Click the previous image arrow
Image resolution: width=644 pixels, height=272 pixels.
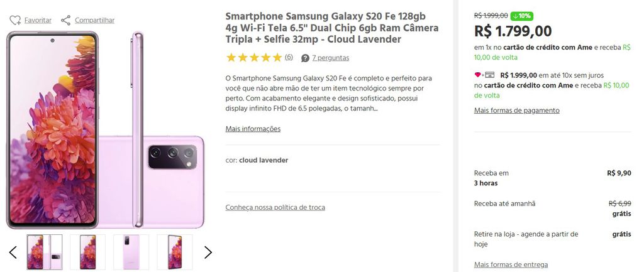(x=13, y=253)
